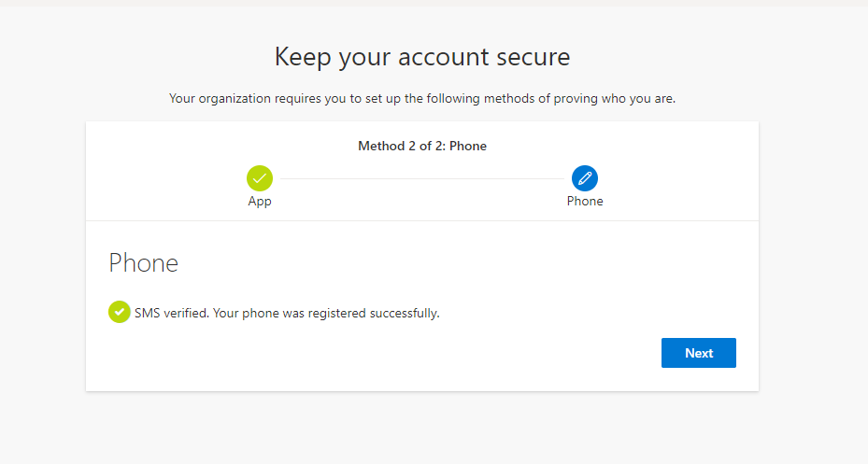The image size is (868, 464).
Task: Click the Method 2 of 2: Phone heading
Action: point(422,146)
